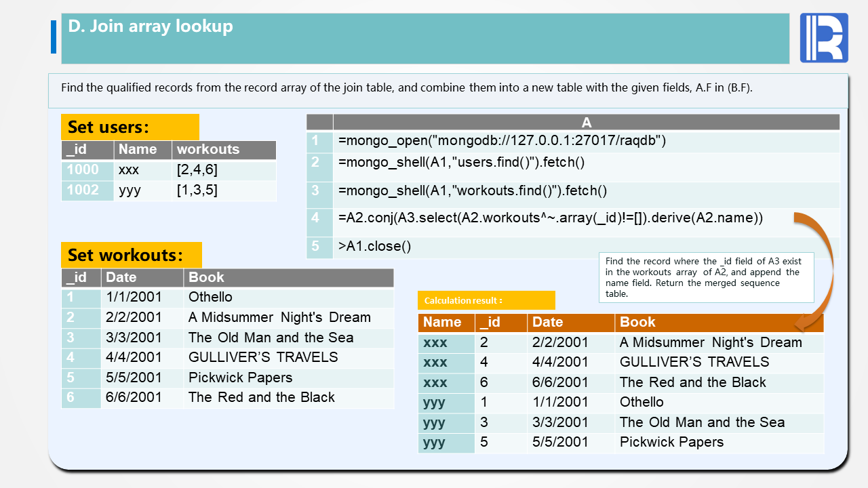868x488 pixels.
Task: Click 'Othello' in the workouts table
Action: (210, 297)
